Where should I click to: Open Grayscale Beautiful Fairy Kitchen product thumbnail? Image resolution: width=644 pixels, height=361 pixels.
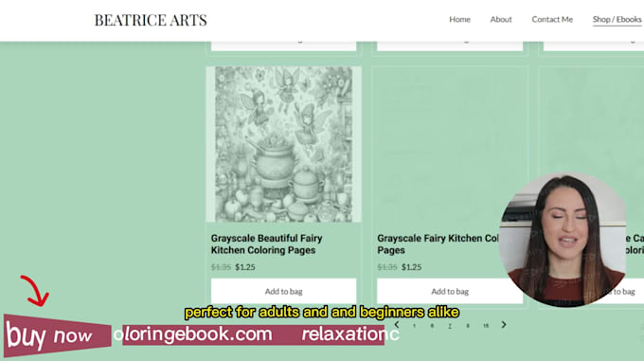pos(283,145)
